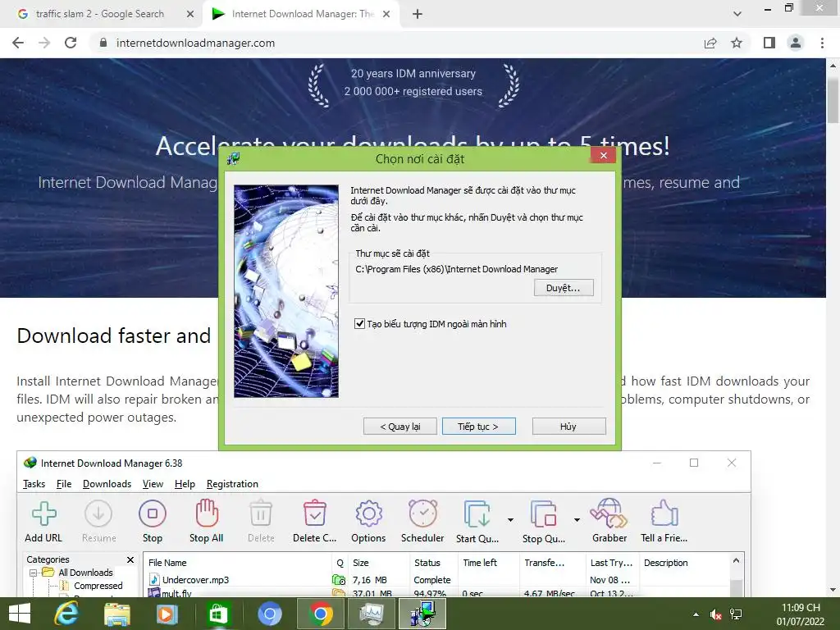Launch Internet Explorer from the taskbar
The width and height of the screenshot is (840, 630).
[66, 614]
